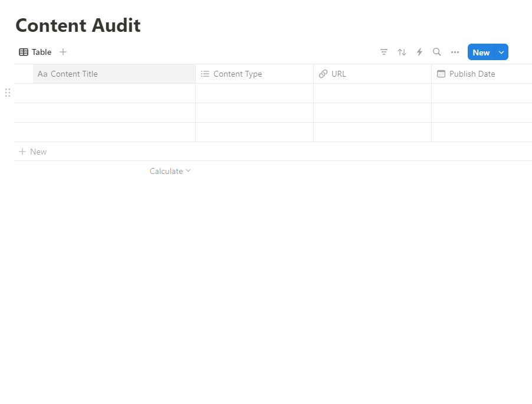Screen dimensions: 532x404
Task: Click the calendar icon on Publish Date column
Action: coord(441,74)
